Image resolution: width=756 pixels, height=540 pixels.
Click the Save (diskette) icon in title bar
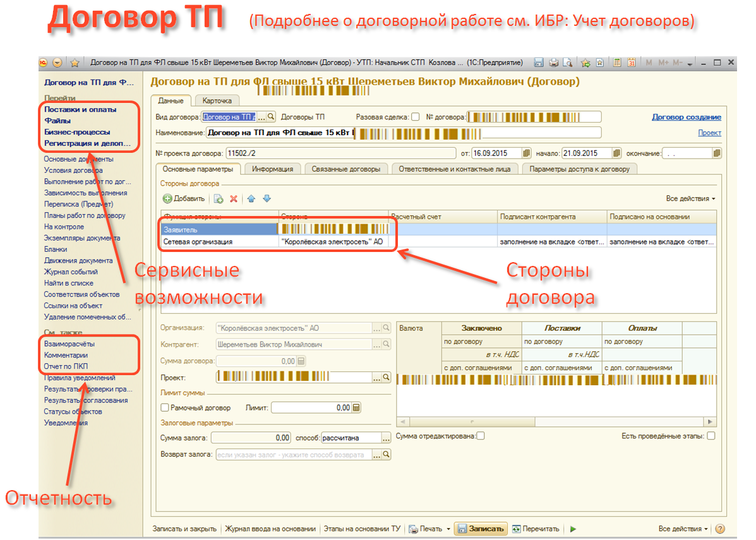[539, 63]
